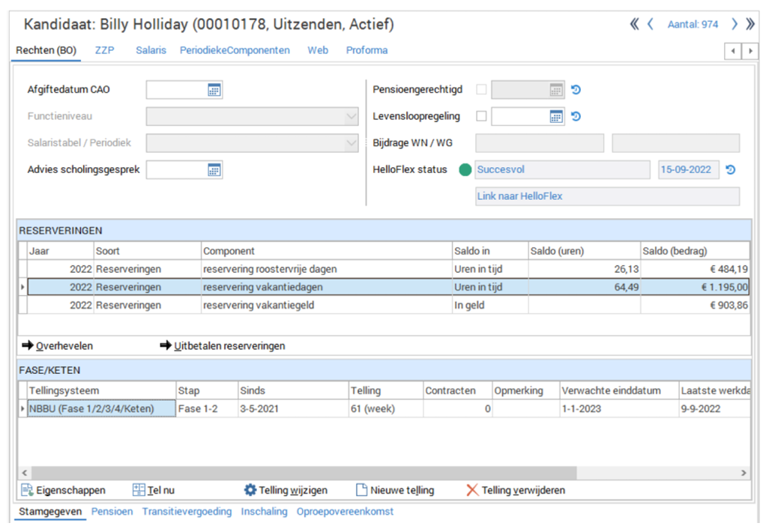Screen dimensions: 766x532
Task: Jump to the first candidate record
Action: pyautogui.click(x=635, y=25)
